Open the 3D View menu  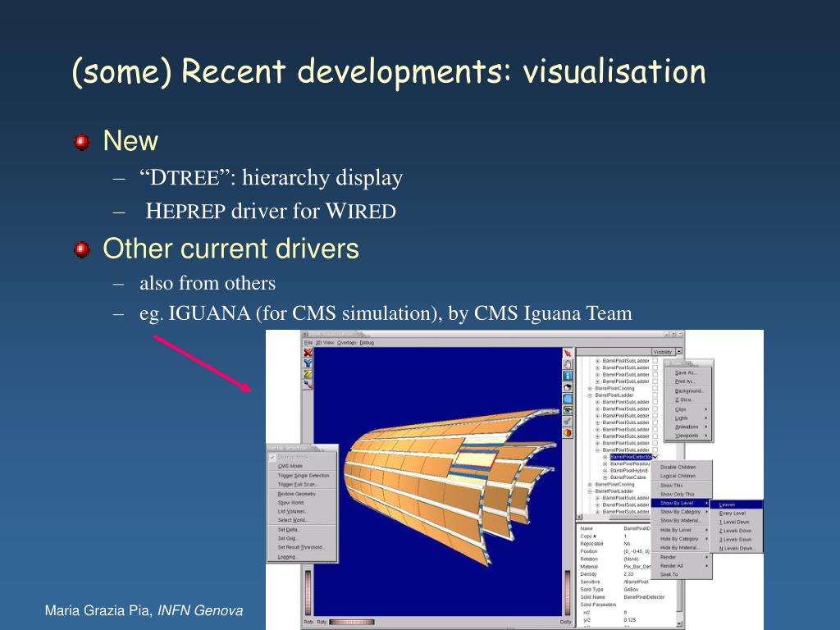click(x=325, y=342)
